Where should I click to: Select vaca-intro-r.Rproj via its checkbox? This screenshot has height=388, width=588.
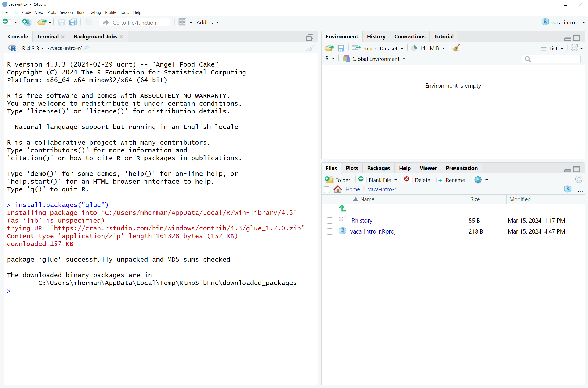[330, 231]
